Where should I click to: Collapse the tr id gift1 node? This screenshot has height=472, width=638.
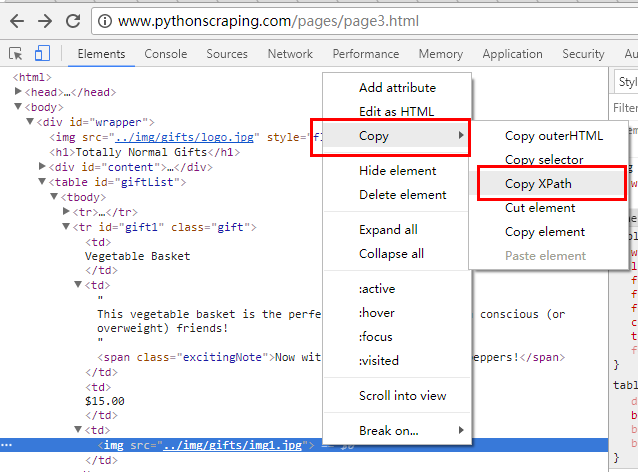point(66,226)
